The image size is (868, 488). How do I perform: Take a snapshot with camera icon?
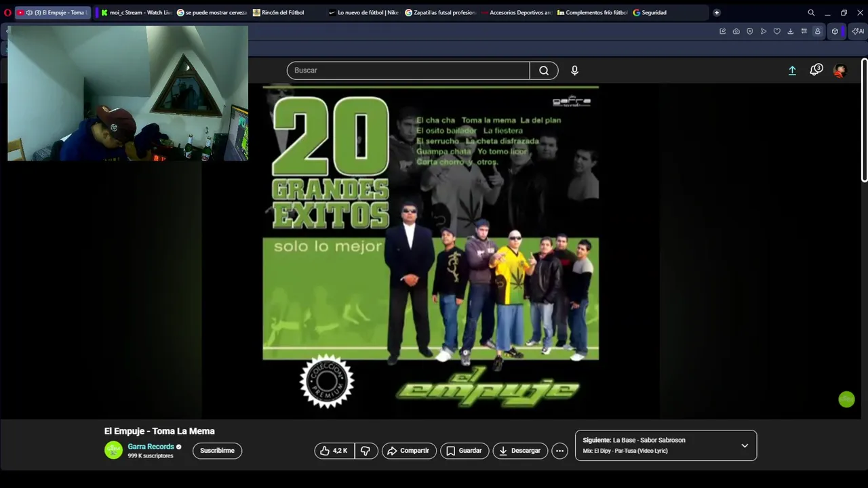click(x=736, y=31)
